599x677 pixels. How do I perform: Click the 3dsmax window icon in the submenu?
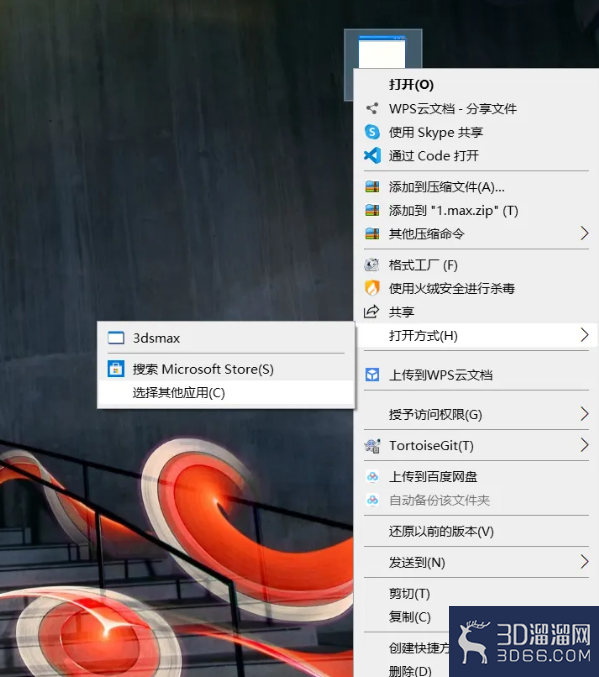pyautogui.click(x=116, y=338)
